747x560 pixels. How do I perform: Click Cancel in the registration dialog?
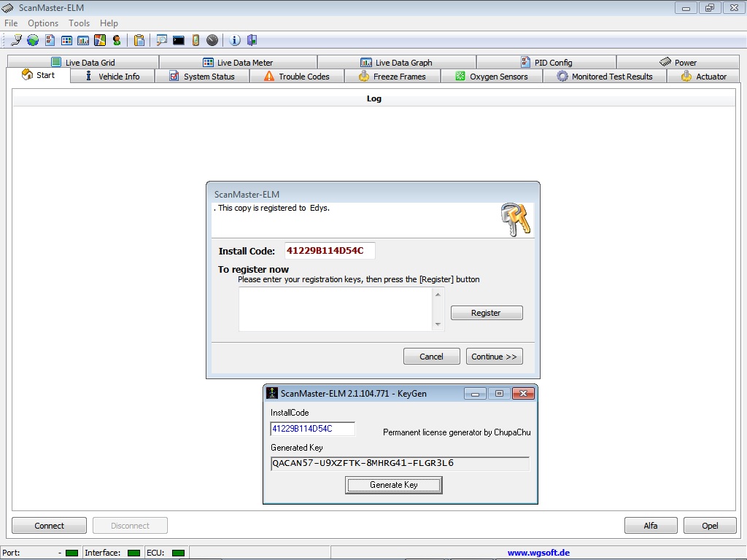click(x=432, y=356)
